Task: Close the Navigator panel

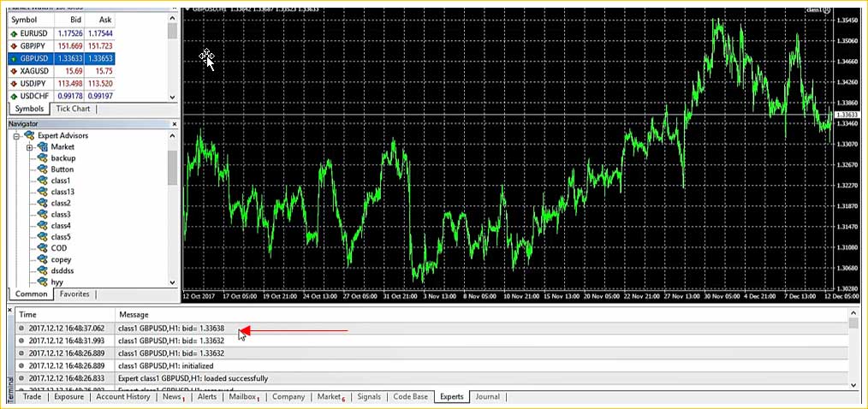Action: [175, 124]
